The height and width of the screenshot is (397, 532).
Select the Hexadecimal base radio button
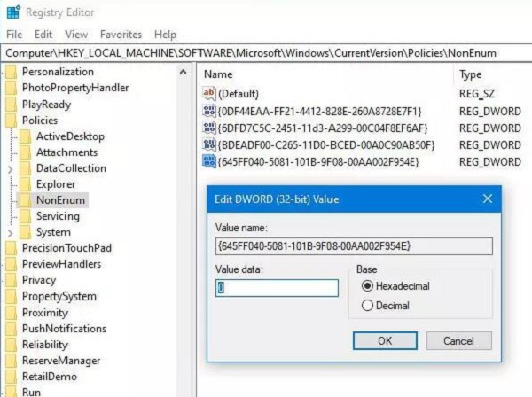367,286
